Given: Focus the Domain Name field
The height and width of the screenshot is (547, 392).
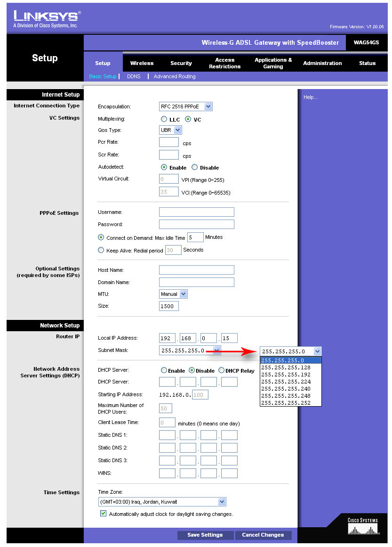Looking at the screenshot, I should pyautogui.click(x=197, y=282).
